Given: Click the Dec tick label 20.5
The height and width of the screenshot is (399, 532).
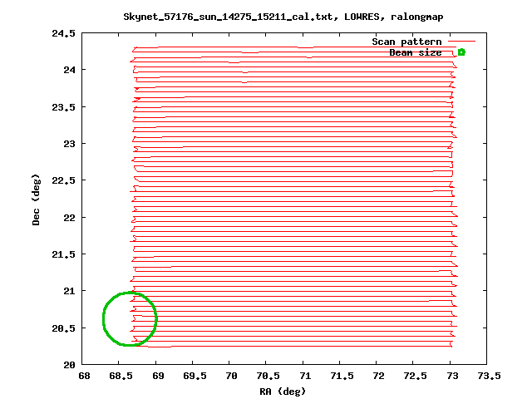Looking at the screenshot, I should 63,328.
